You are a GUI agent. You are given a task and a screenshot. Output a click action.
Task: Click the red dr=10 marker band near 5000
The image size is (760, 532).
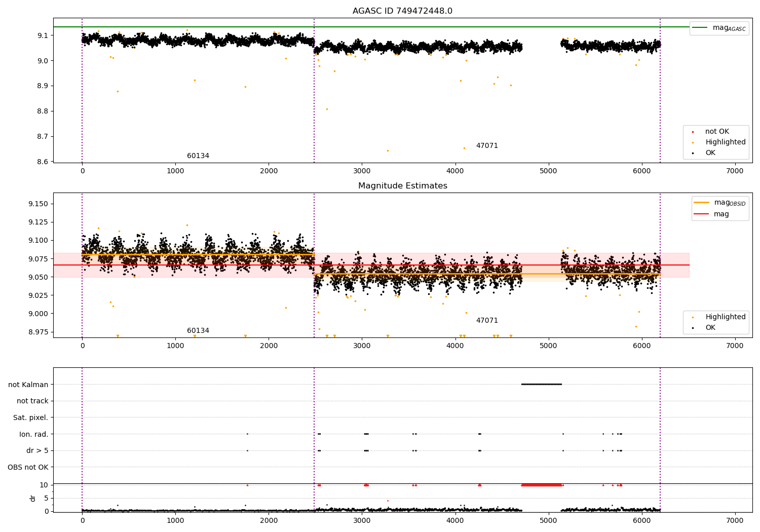click(542, 485)
